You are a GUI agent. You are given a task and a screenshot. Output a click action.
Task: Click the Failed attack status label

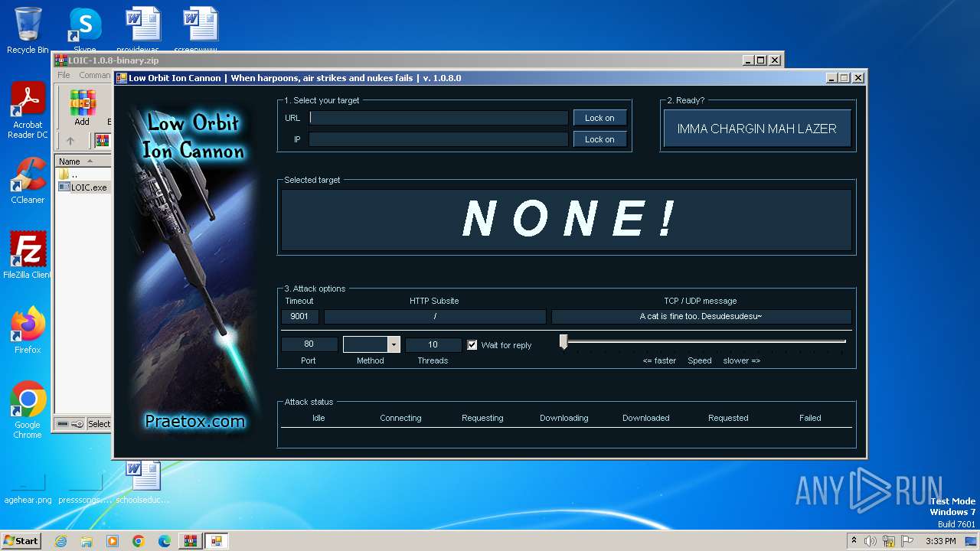coord(810,418)
